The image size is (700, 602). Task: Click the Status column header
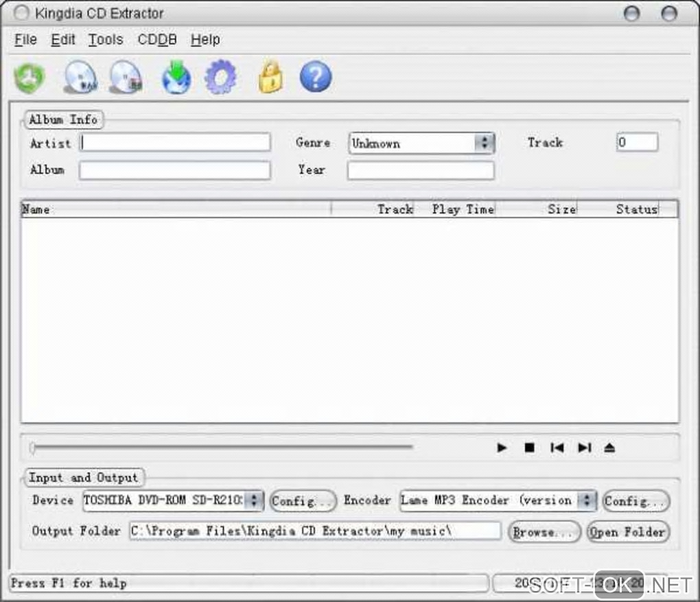(x=619, y=209)
